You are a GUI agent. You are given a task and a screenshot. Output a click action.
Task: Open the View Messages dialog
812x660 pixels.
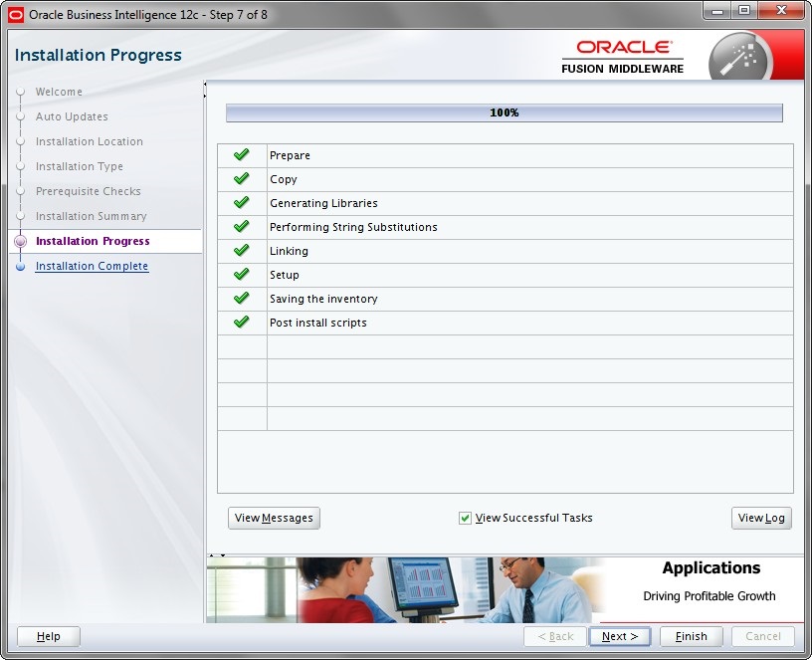tap(274, 518)
